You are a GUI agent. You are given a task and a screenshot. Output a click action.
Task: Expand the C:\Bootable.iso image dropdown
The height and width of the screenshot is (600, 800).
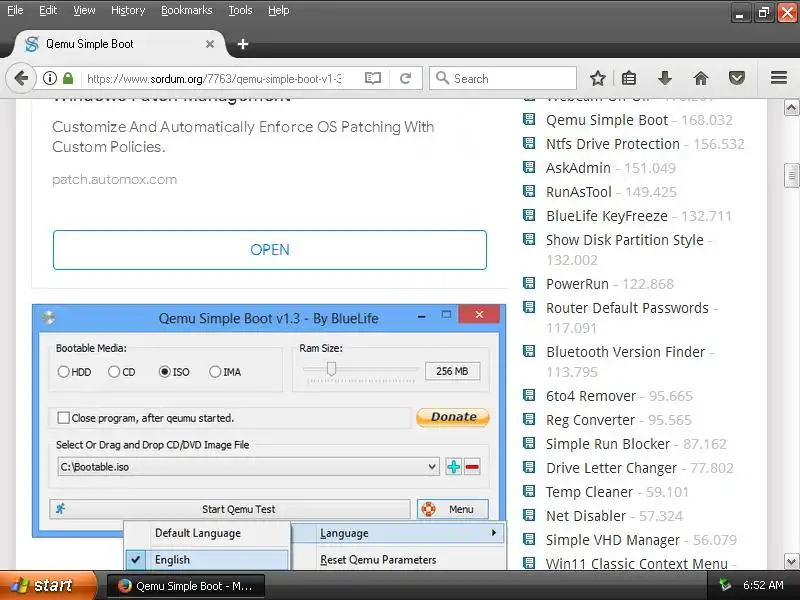(x=432, y=467)
